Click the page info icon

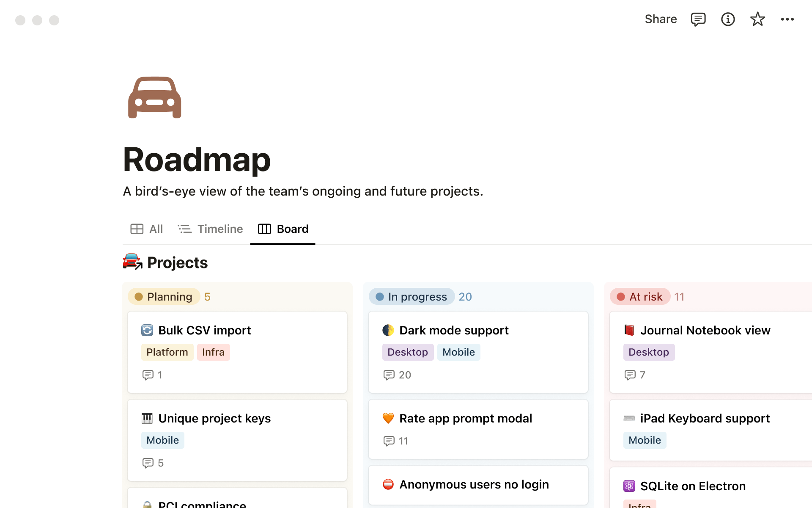[x=727, y=19]
